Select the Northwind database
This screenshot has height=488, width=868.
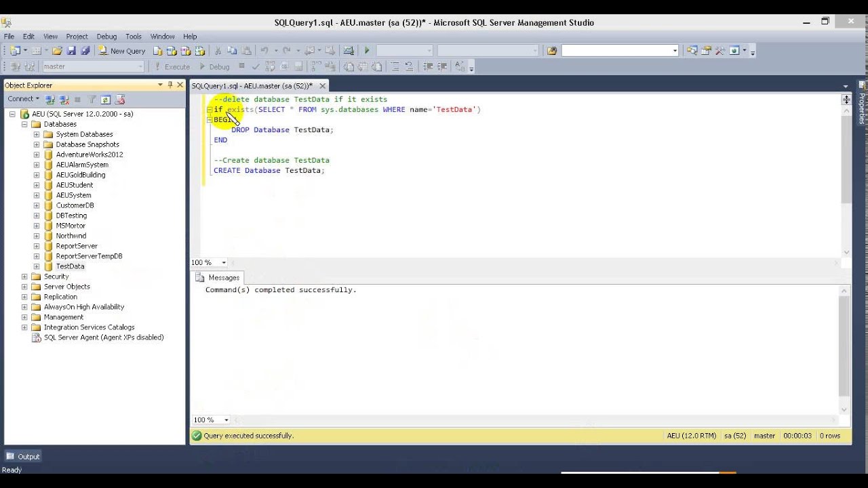pos(71,236)
